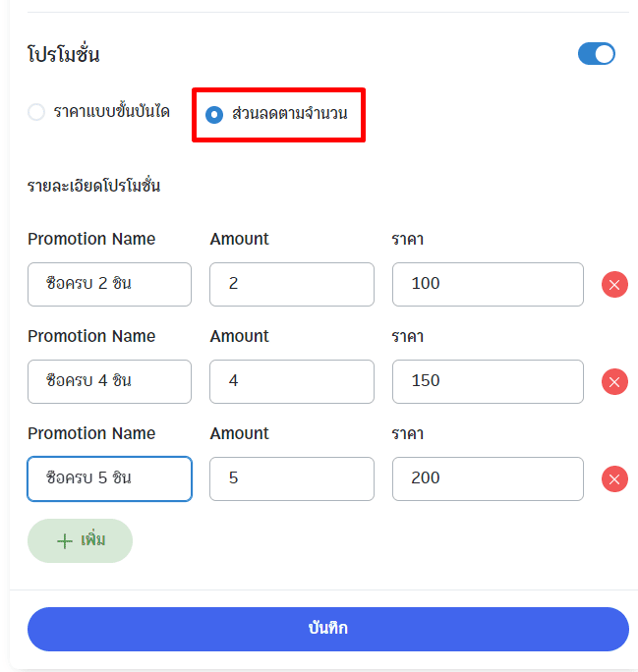Select ส่วนลดตามจำนวน radio option
This screenshot has height=672, width=638.
point(214,114)
